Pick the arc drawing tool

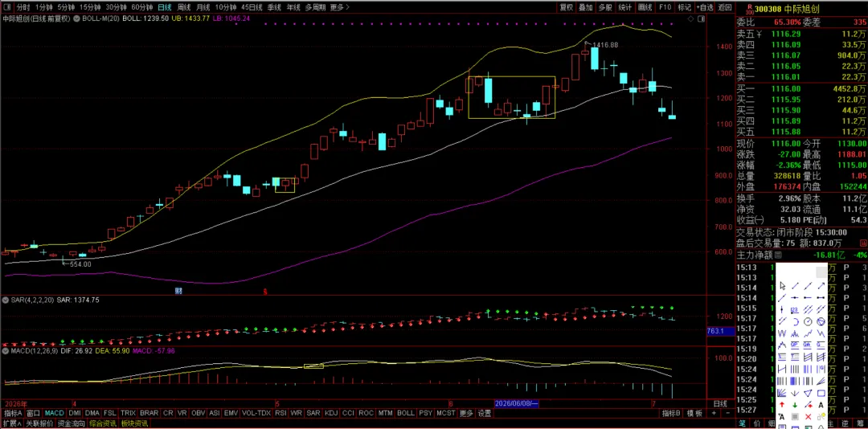coord(795,321)
